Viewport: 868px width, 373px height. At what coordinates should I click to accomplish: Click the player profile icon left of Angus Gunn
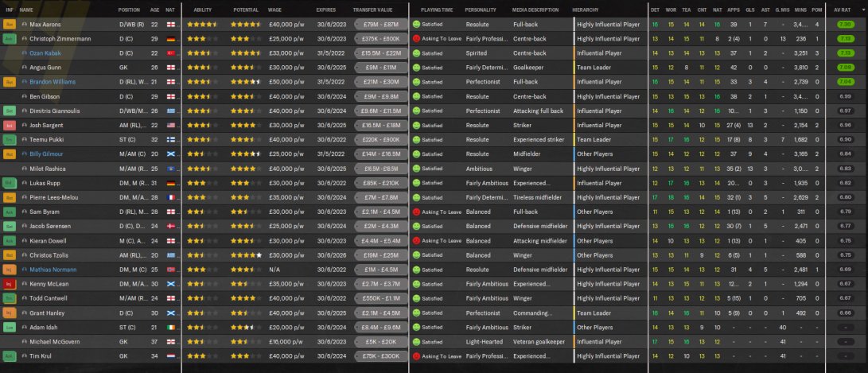pyautogui.click(x=25, y=68)
